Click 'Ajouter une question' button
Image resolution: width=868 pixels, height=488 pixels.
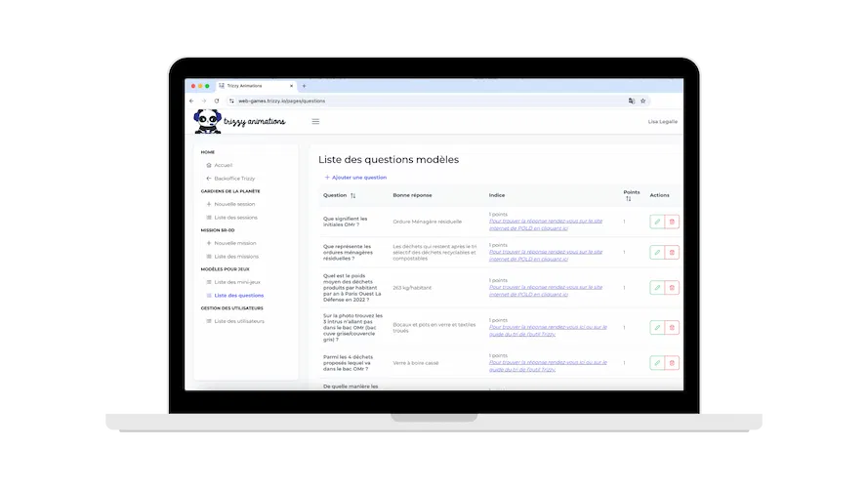(355, 178)
